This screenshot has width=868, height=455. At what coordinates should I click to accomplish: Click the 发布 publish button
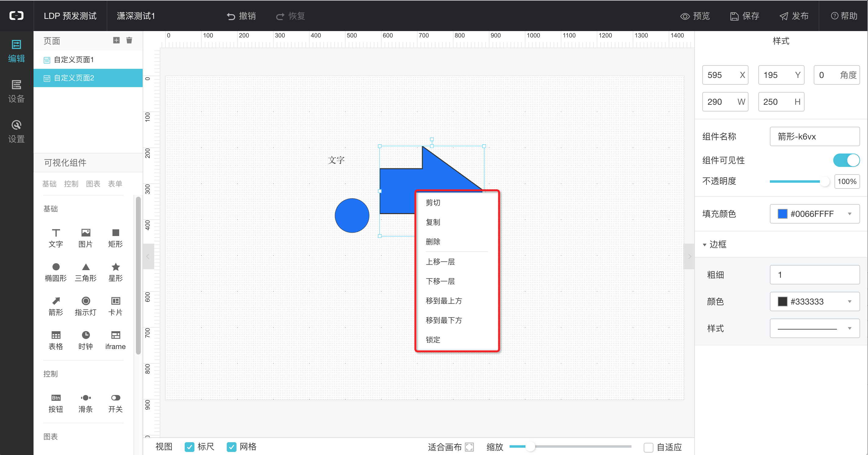click(794, 16)
